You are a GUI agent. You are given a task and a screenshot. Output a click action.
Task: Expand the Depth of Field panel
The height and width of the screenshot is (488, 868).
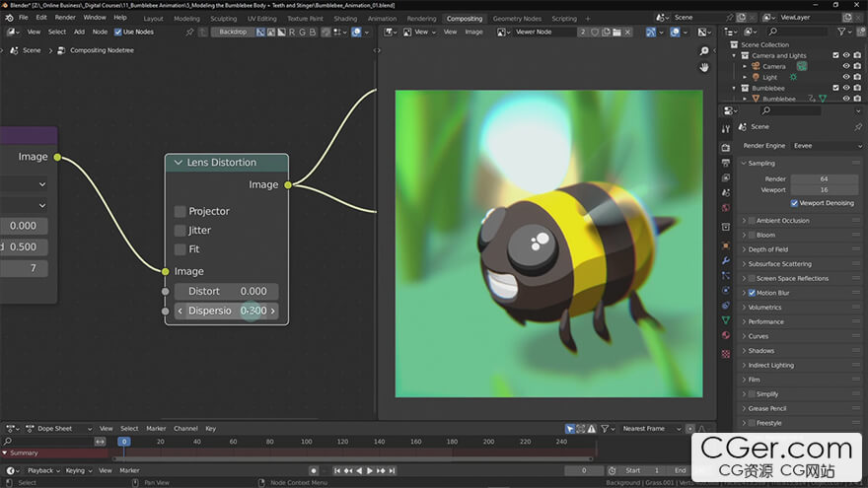(x=774, y=249)
